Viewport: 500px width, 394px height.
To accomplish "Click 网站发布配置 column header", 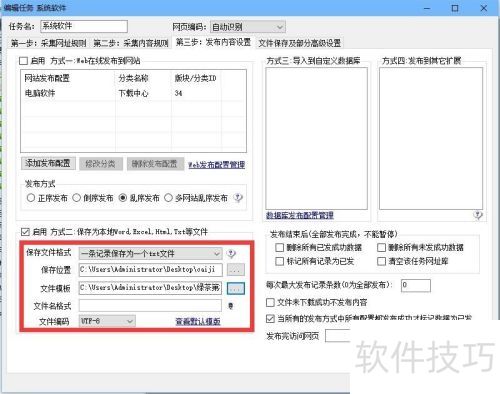I will [x=47, y=78].
